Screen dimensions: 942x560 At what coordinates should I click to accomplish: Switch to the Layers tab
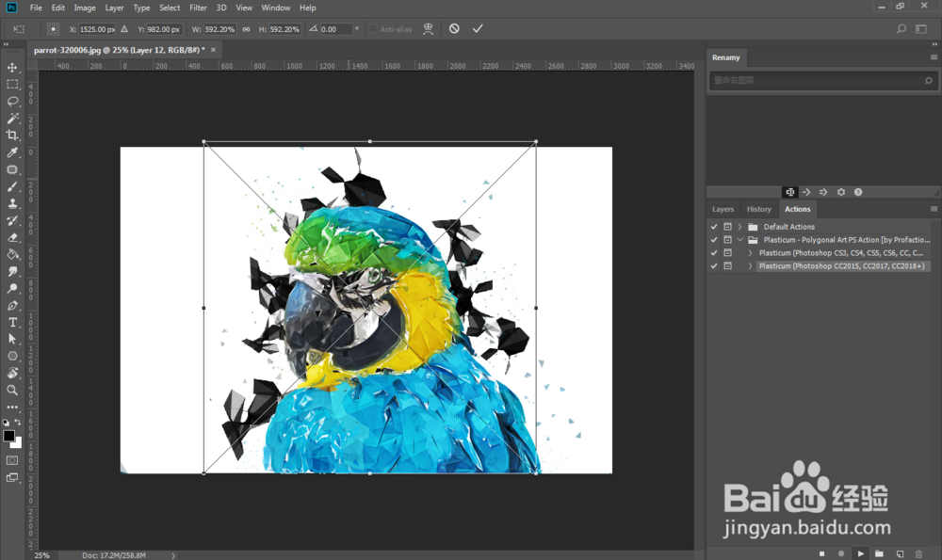723,209
